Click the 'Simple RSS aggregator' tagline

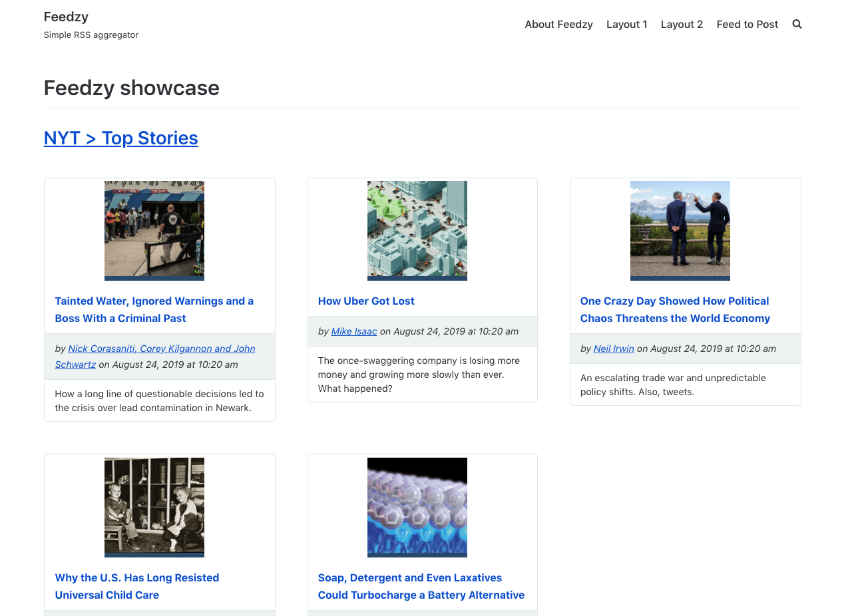(91, 35)
